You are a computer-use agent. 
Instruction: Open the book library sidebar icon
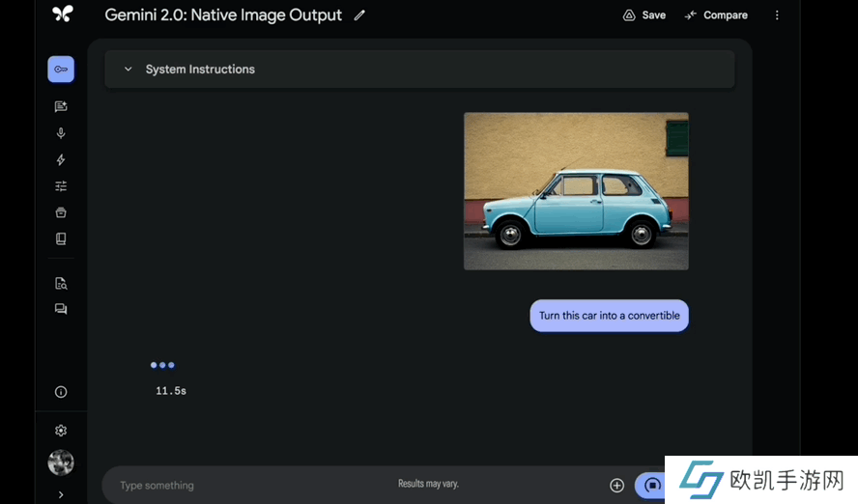[x=61, y=238]
